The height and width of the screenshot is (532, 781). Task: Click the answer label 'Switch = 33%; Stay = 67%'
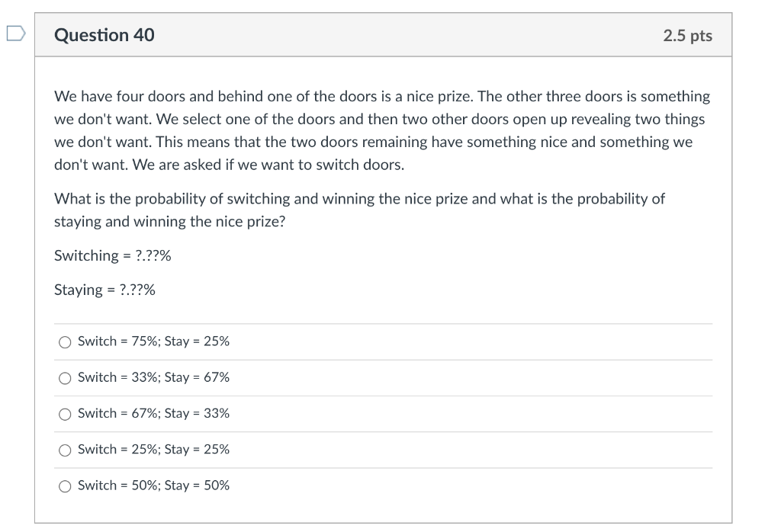tap(153, 377)
